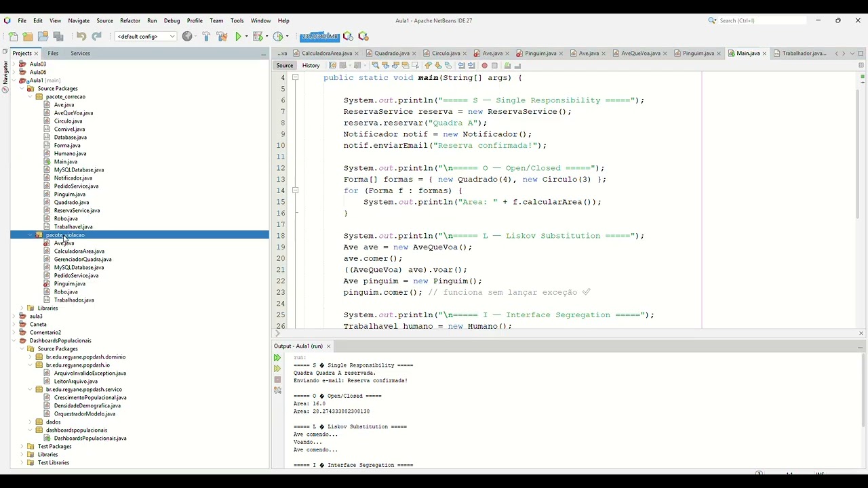Click the second profiler icon after memory bar
The image size is (868, 488).
click(363, 37)
